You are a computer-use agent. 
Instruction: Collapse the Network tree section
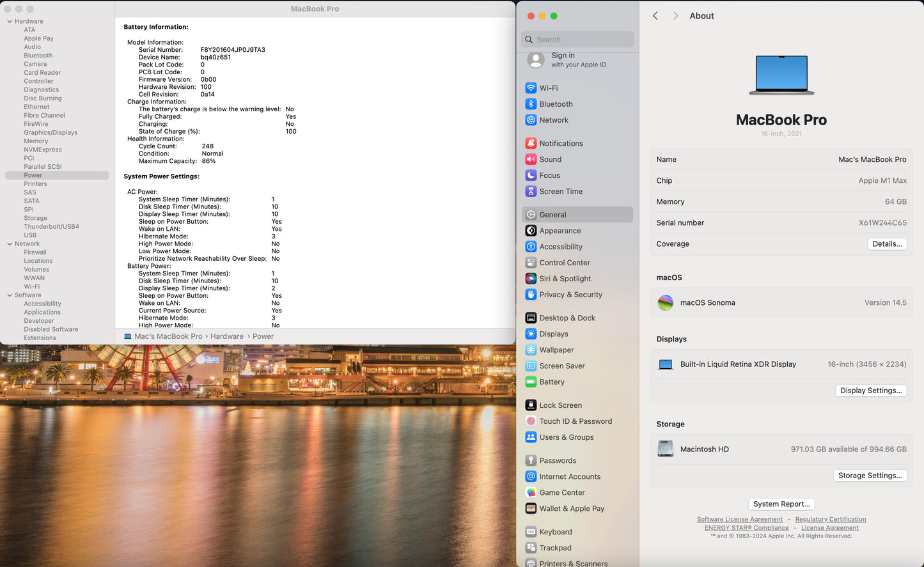10,244
